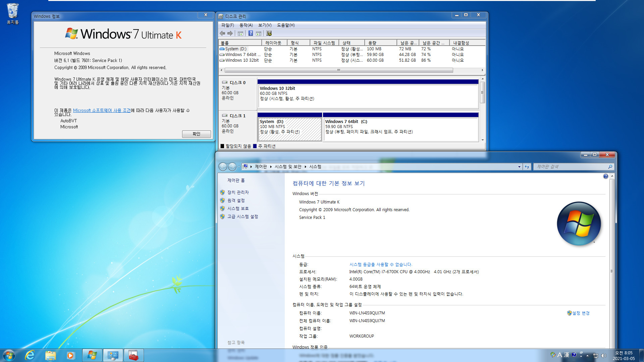Select Windows 10 32bit volume row
The height and width of the screenshot is (362, 644).
tap(352, 60)
